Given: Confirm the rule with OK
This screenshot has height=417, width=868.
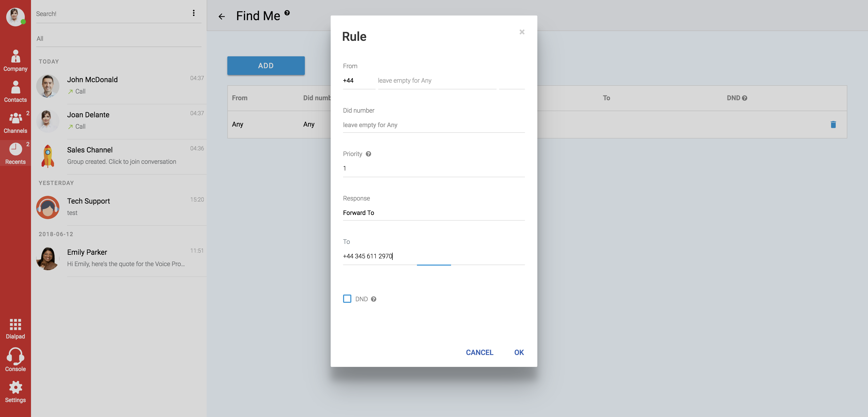Looking at the screenshot, I should pos(518,352).
